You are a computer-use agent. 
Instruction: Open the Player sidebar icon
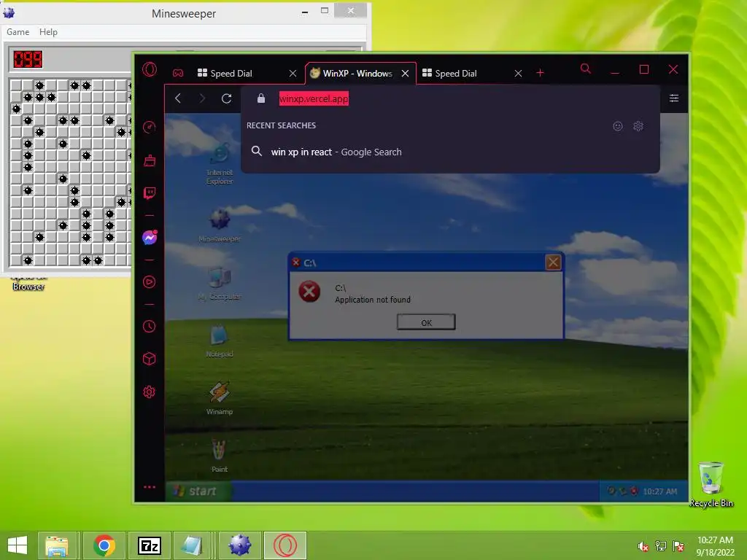click(149, 282)
